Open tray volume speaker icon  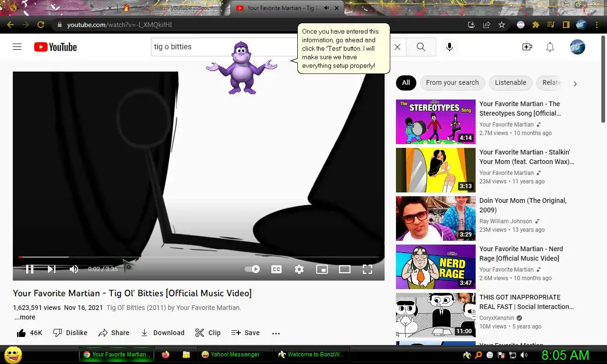524,355
